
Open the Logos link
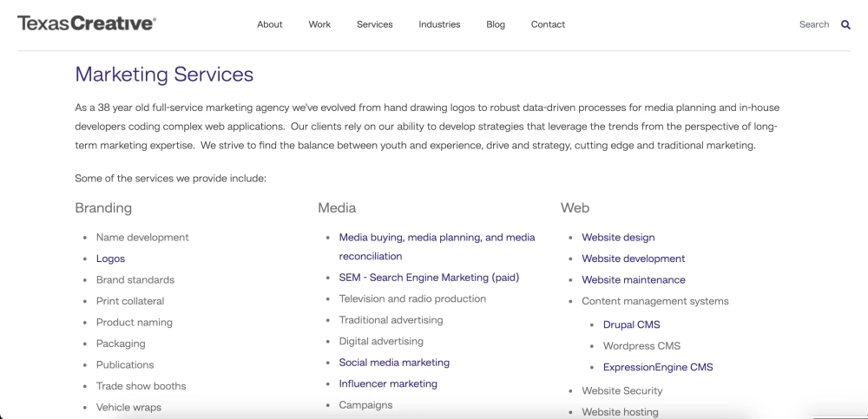click(x=111, y=259)
